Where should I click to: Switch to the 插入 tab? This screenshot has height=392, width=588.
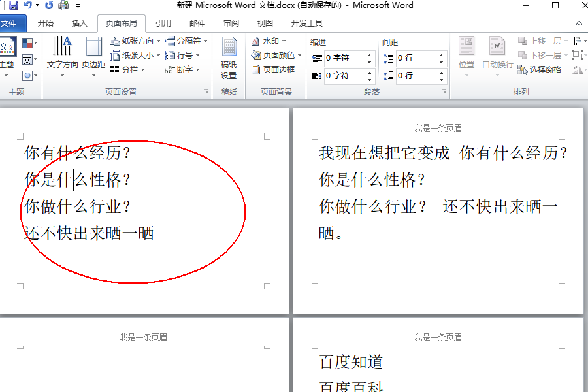(80, 24)
